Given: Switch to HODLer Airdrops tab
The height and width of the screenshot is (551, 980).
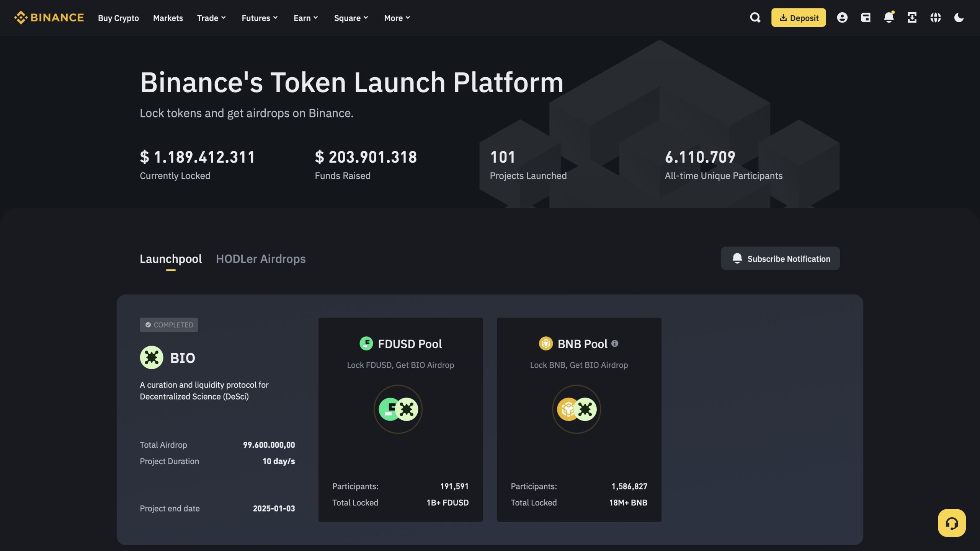Looking at the screenshot, I should 261,259.
